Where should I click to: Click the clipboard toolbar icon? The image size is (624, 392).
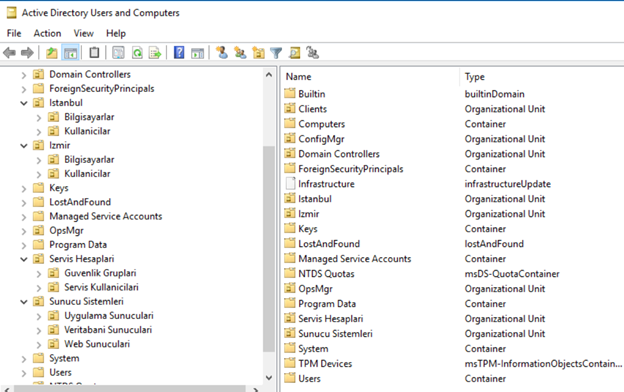[94, 53]
